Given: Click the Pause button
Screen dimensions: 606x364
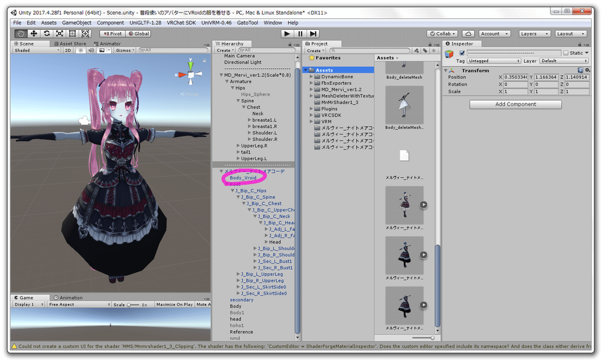Looking at the screenshot, I should click(x=300, y=33).
